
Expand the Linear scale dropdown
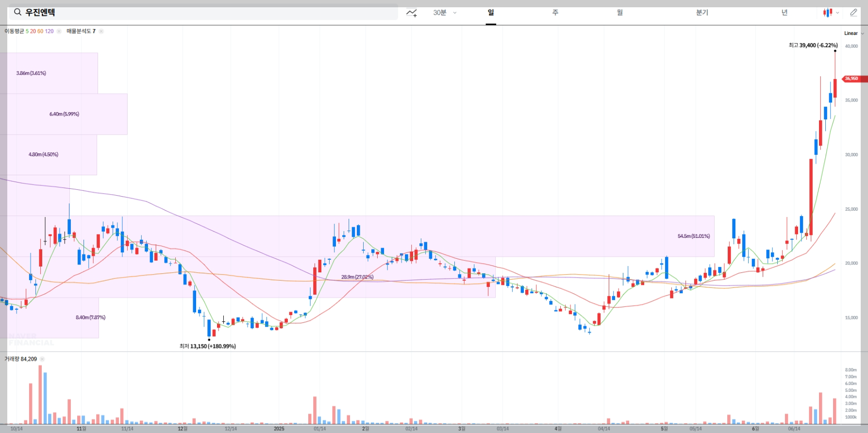coord(854,33)
